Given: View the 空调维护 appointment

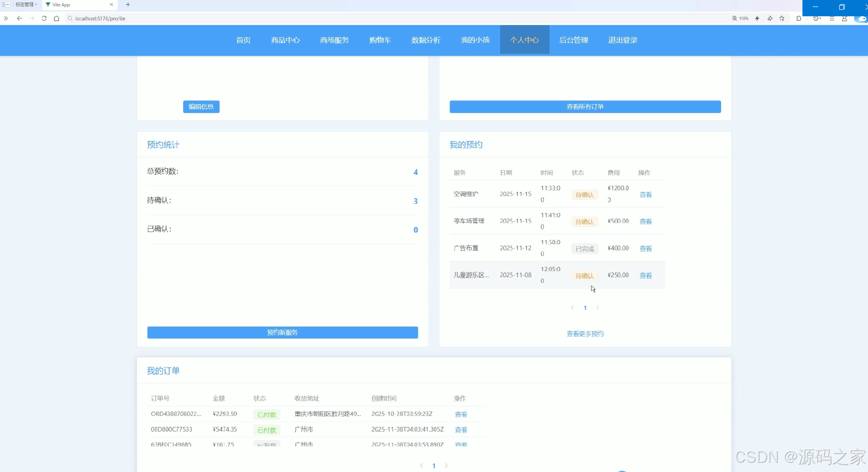Looking at the screenshot, I should [645, 194].
